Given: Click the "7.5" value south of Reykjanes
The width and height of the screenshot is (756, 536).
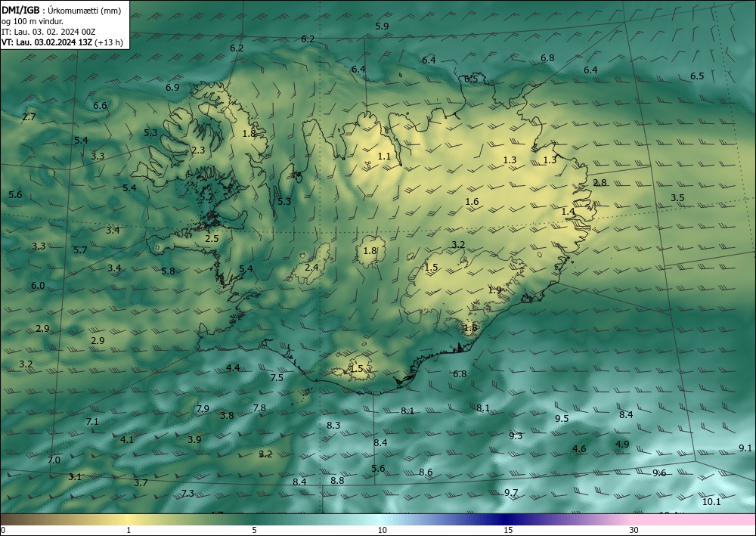Looking at the screenshot, I should 277,377.
